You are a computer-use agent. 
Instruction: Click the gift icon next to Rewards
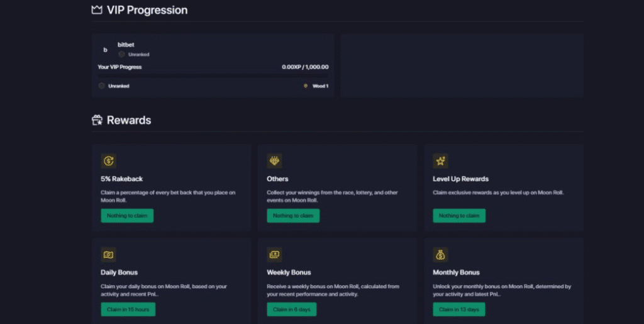(x=97, y=120)
